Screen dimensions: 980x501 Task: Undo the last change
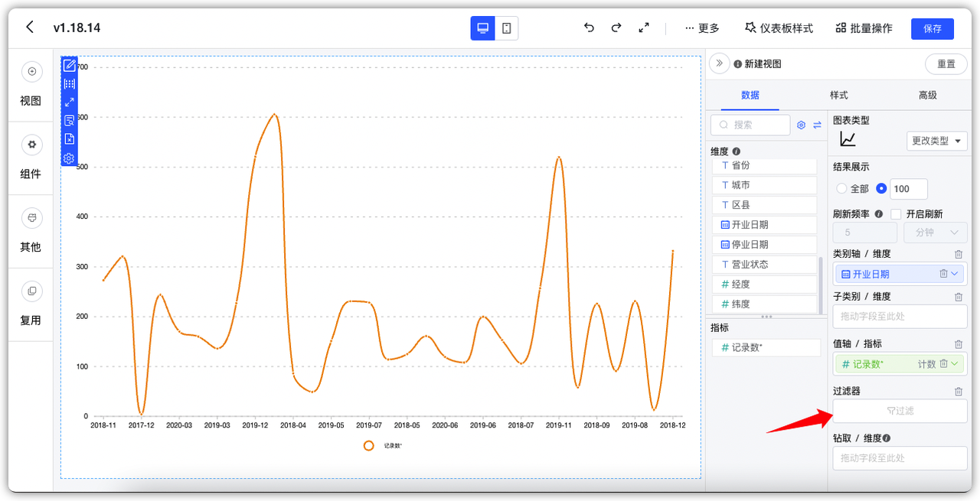(589, 28)
